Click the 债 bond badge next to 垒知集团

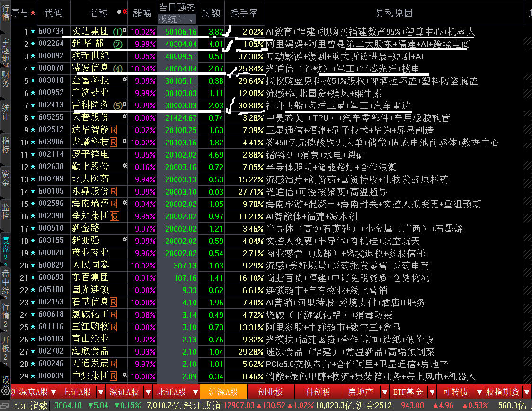(x=115, y=216)
